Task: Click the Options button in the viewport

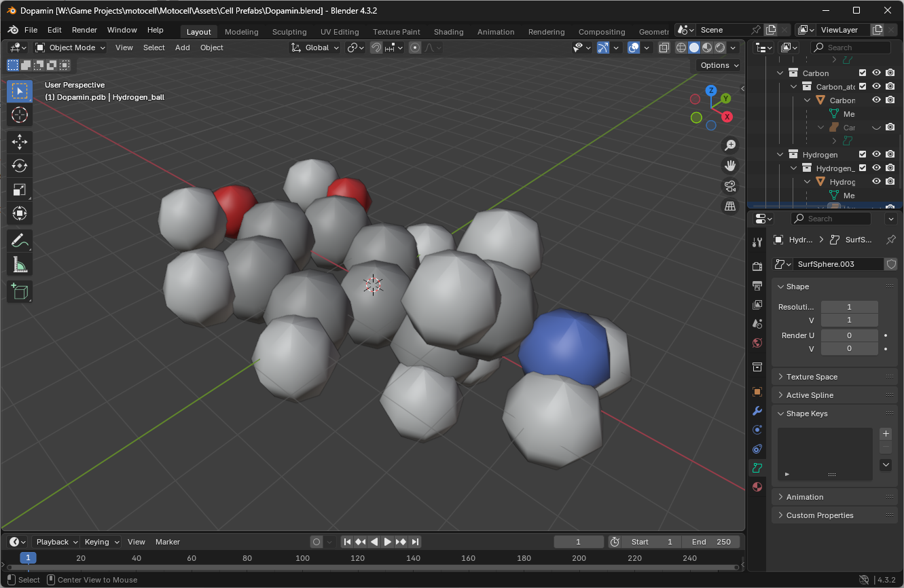Action: (x=719, y=65)
